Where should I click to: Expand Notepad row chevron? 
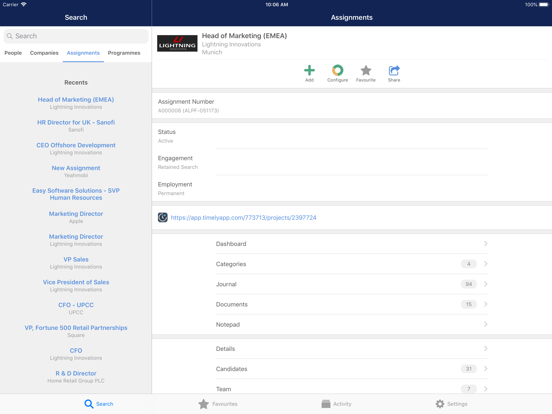pos(485,324)
